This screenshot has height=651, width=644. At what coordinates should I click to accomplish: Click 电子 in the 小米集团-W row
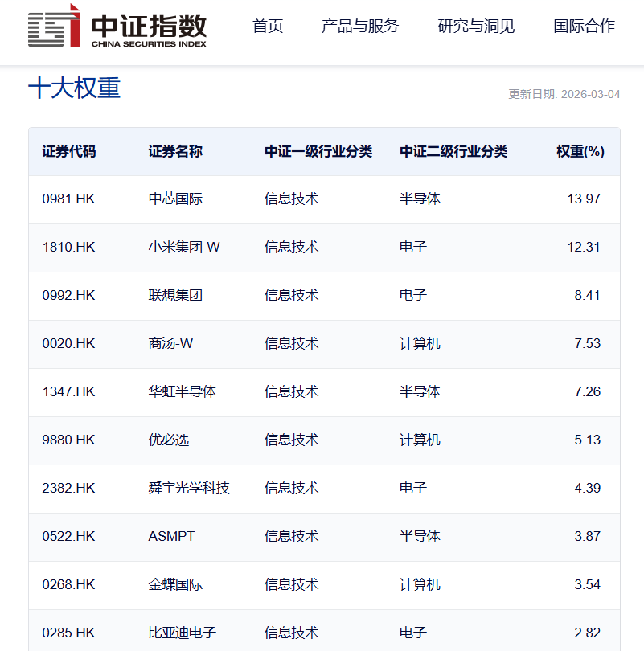[413, 247]
